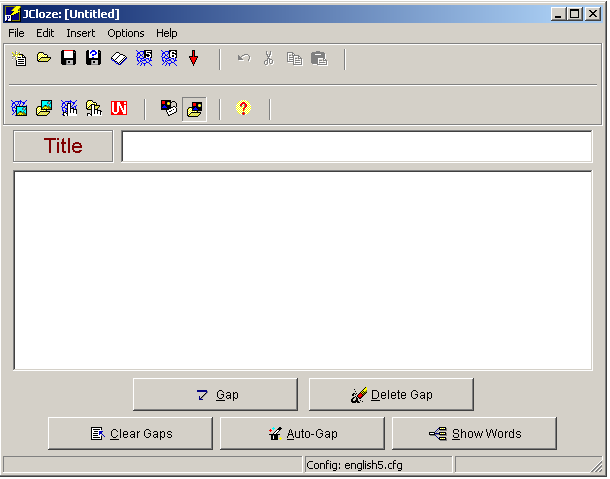Export web page with the spider web 6 icon
The width and height of the screenshot is (610, 479).
(x=169, y=58)
